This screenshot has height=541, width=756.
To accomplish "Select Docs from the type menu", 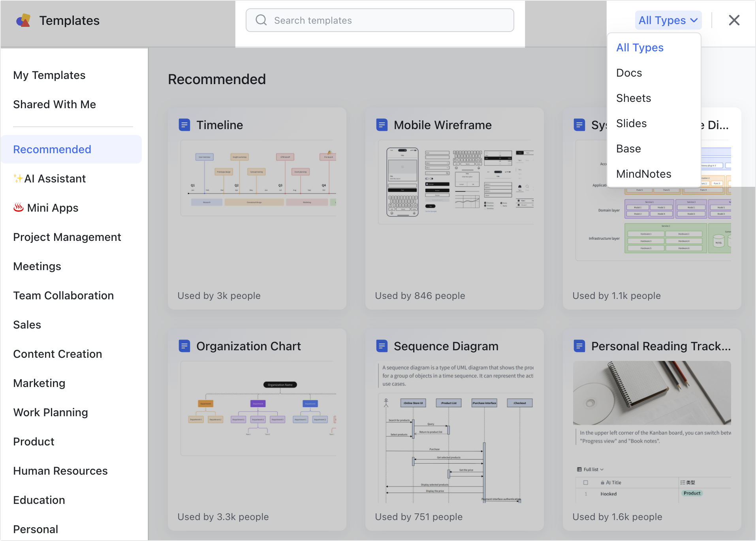I will 629,73.
